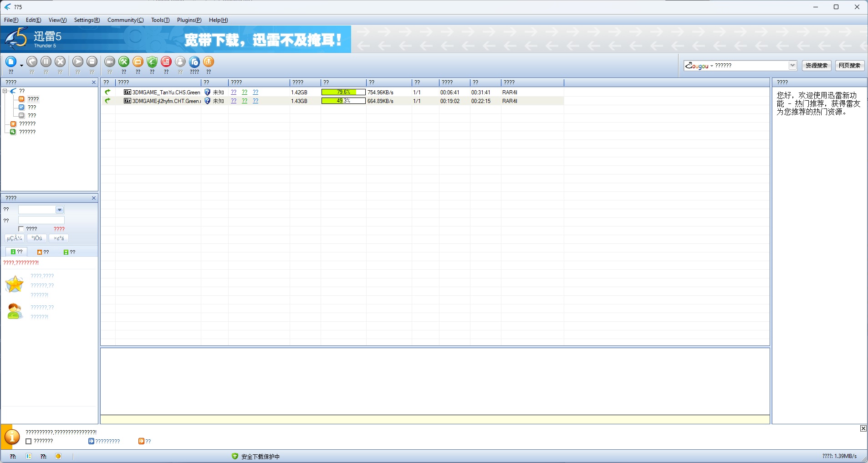Open the File menu
This screenshot has height=463, width=868.
11,20
